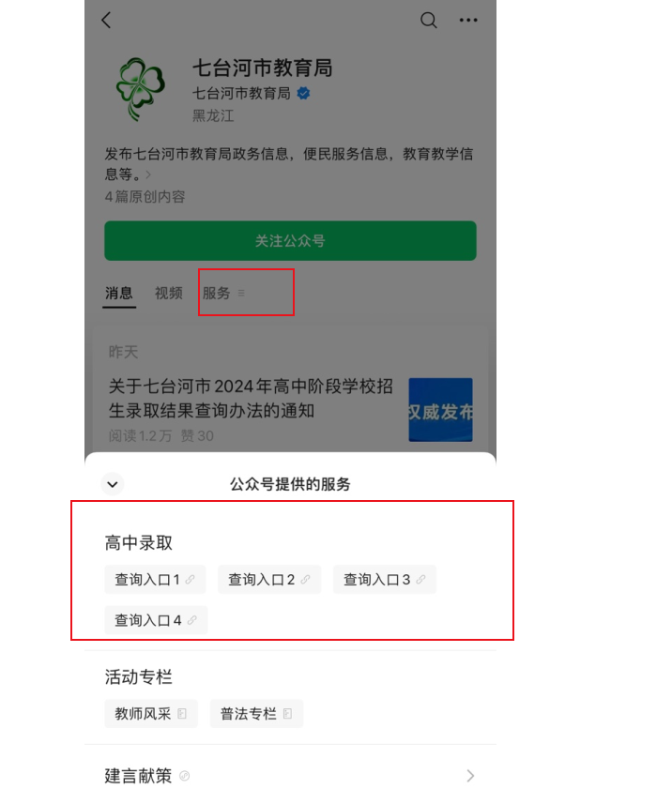Open 建言献策 via right chevron
This screenshot has height=804, width=672.
tap(470, 776)
